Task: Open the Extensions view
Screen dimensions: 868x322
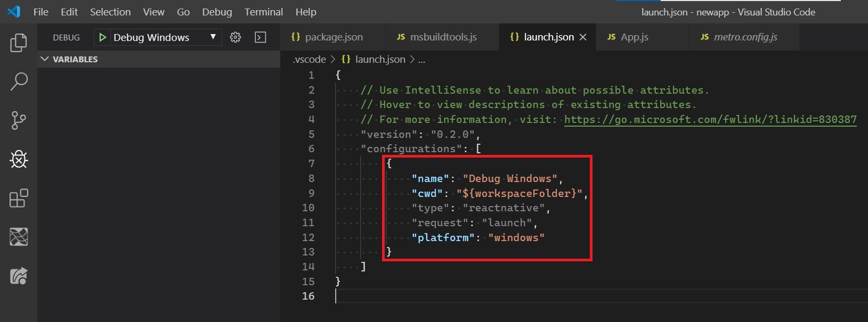Action: coord(19,198)
